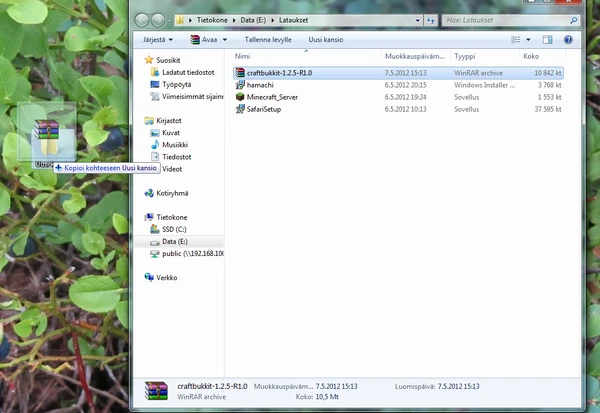Toggle the preview pane icon
The height and width of the screenshot is (413, 600).
coord(547,39)
